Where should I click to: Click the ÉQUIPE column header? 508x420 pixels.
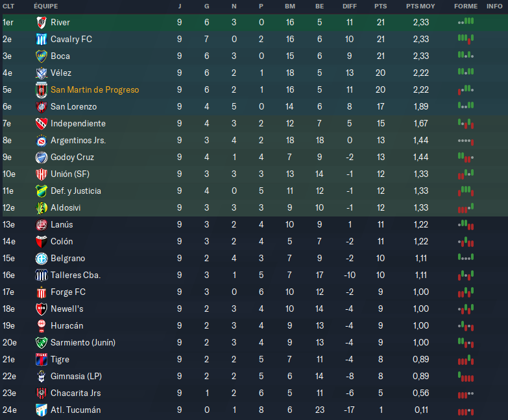45,6
